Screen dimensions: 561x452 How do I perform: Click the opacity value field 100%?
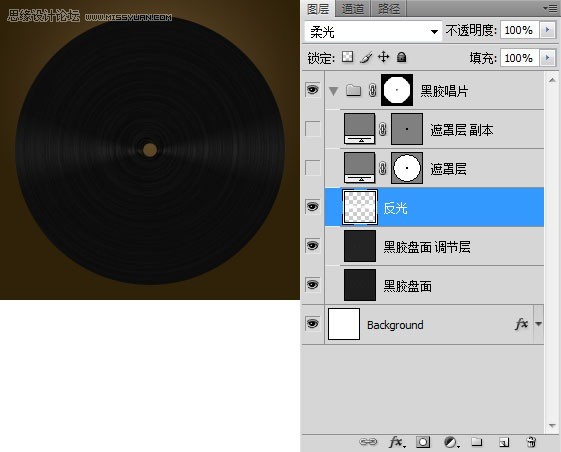519,30
